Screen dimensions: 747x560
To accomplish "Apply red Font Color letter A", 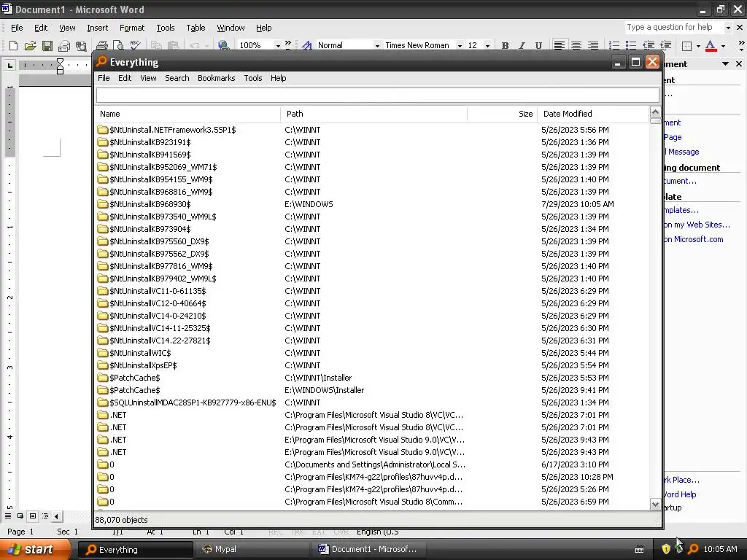I will [x=711, y=46].
